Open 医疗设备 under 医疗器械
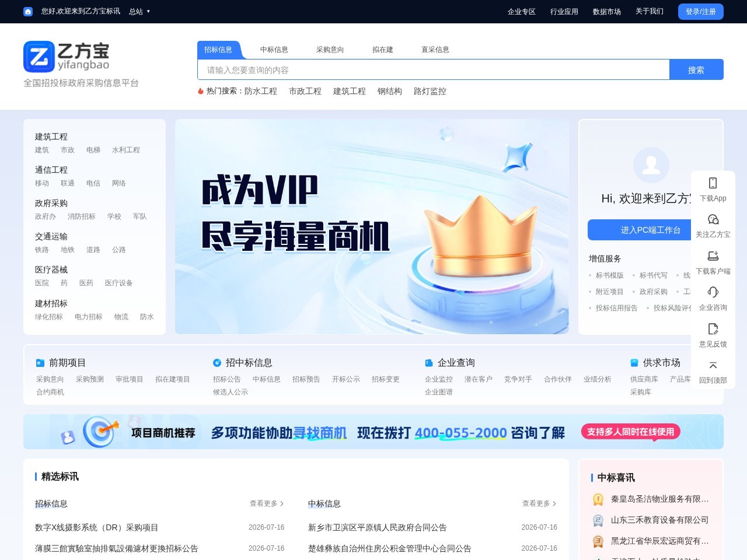This screenshot has width=747, height=560. [x=119, y=283]
